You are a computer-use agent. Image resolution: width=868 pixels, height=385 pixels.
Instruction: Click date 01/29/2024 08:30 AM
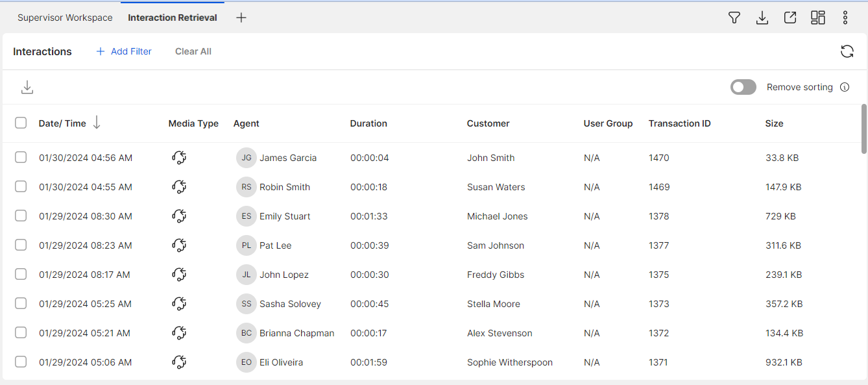click(x=86, y=216)
